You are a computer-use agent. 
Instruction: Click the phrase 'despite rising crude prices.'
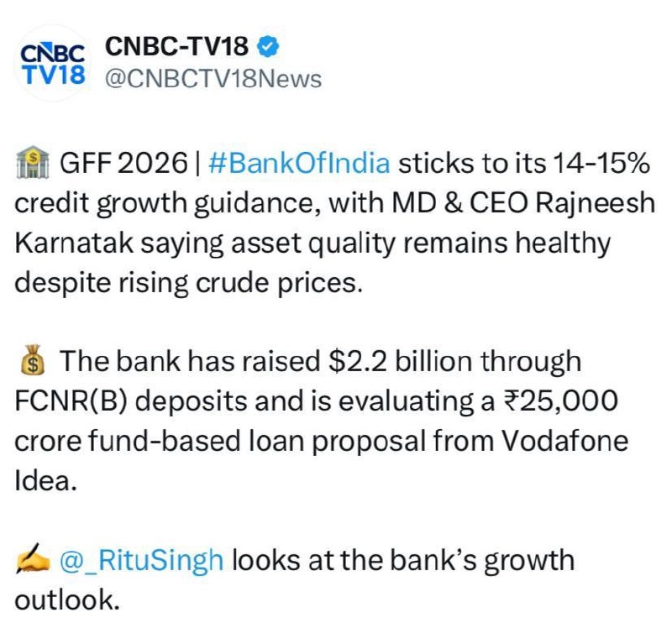(188, 283)
